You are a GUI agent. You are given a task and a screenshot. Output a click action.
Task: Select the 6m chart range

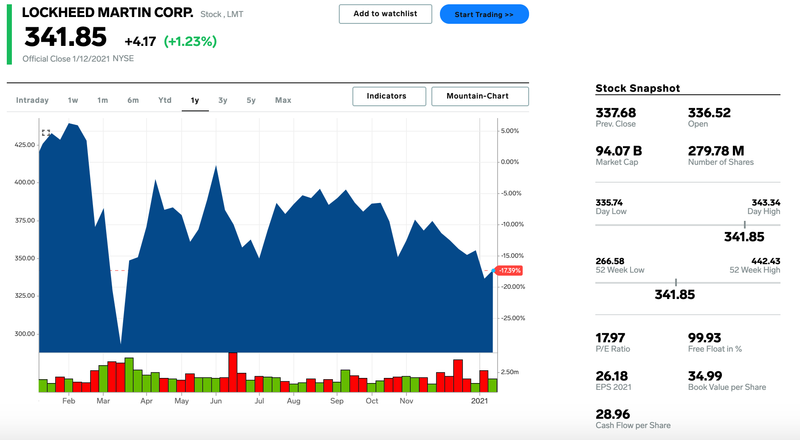point(133,100)
